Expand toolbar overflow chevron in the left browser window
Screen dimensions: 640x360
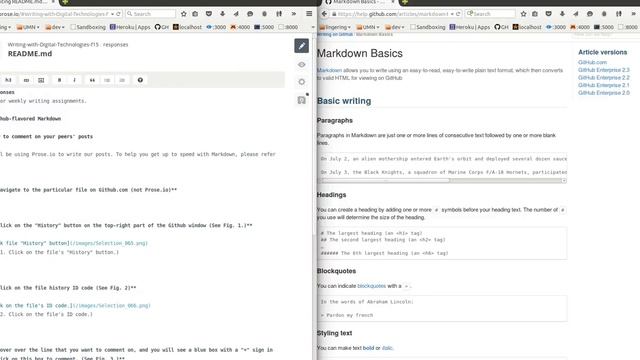coord(293,14)
